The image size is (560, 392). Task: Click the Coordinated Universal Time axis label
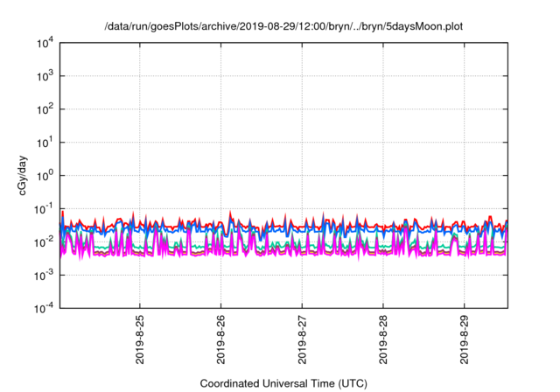(x=283, y=383)
